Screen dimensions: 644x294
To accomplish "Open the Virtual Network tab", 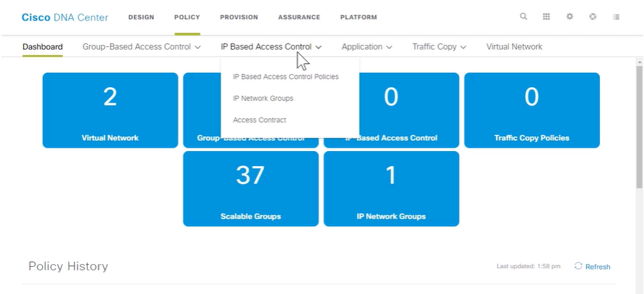I will click(x=514, y=47).
